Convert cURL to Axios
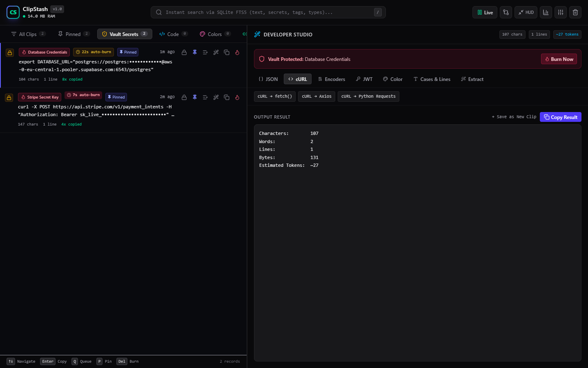Viewport: 588px width, 368px height. (x=317, y=96)
